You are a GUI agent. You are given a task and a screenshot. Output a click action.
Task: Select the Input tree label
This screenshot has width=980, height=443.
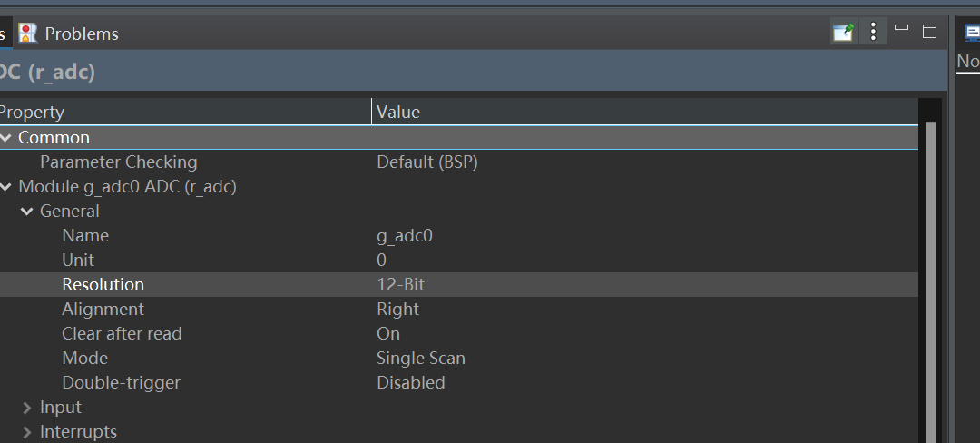[x=61, y=408]
